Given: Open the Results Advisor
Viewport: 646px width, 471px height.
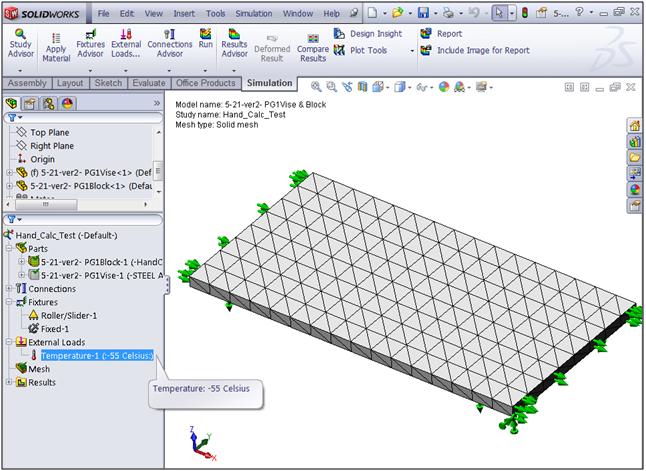Looking at the screenshot, I should tap(234, 43).
